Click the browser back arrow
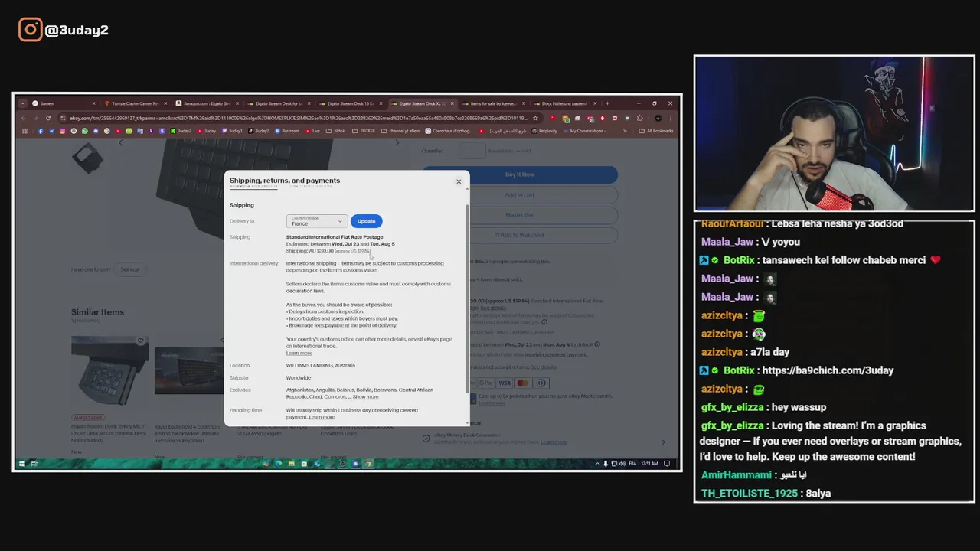Screen dimensions: 980x551 [23, 118]
